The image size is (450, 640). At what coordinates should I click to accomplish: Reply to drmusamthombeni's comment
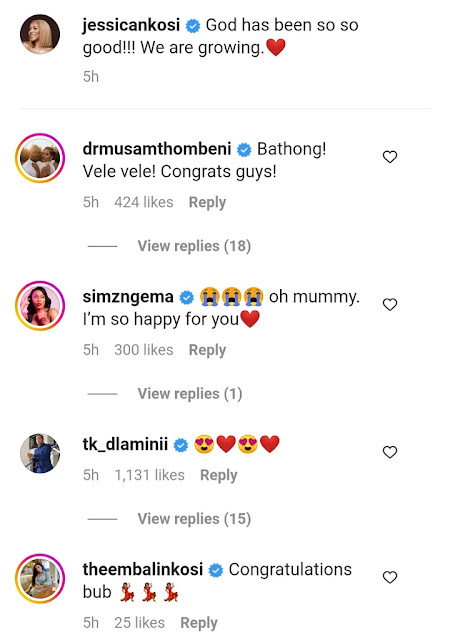point(207,202)
